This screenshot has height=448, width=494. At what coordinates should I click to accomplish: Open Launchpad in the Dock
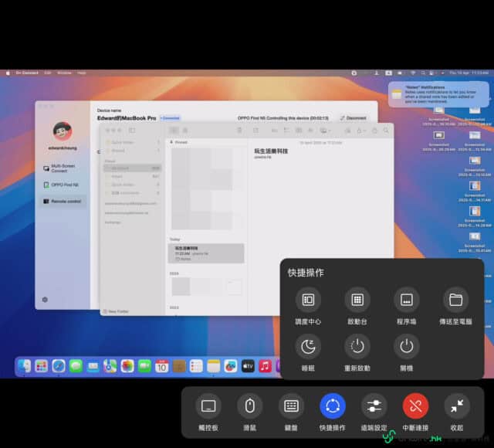click(41, 366)
